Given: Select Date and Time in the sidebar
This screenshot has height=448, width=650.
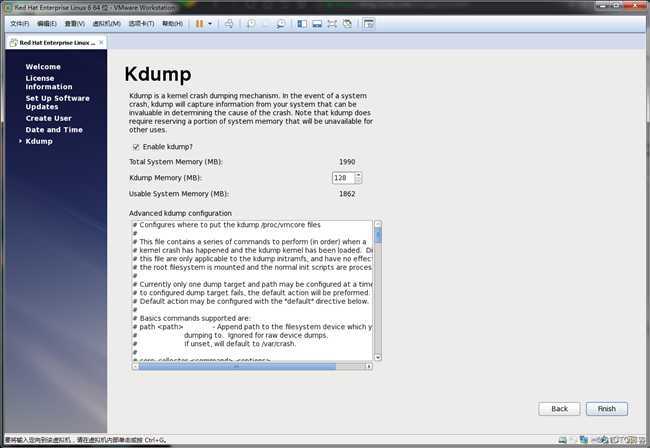Looking at the screenshot, I should 54,130.
